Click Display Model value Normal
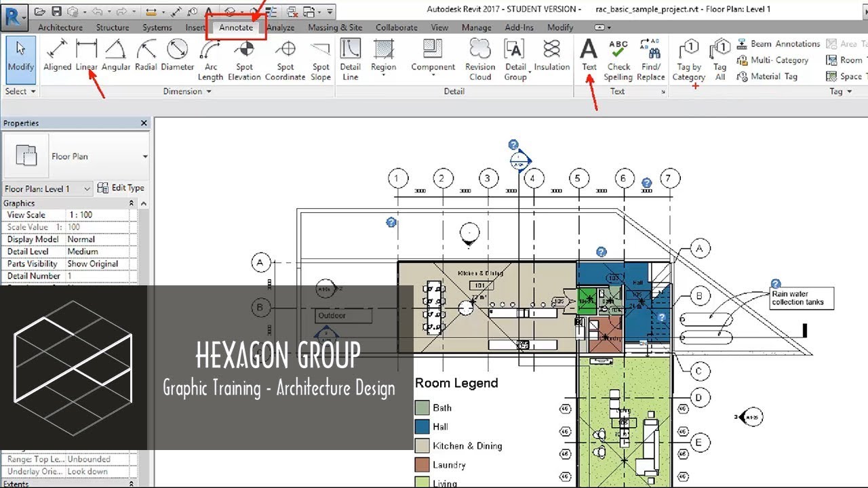Viewport: 868px width, 488px height. 98,239
